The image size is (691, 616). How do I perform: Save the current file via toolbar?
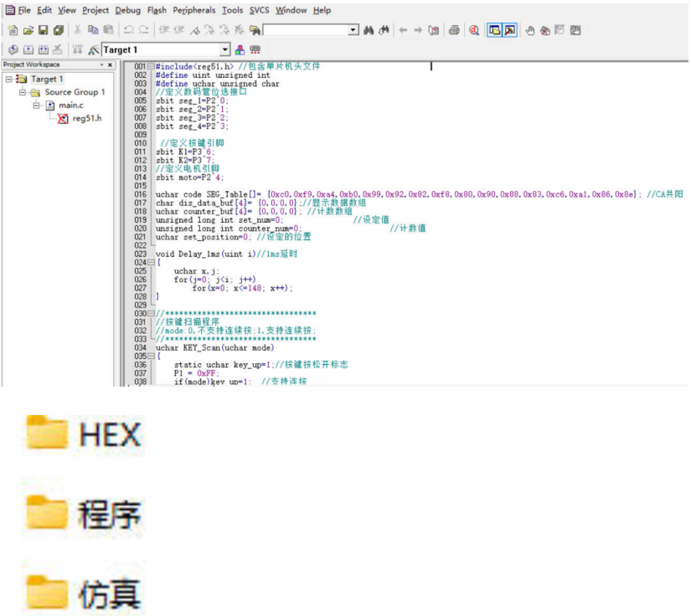click(43, 30)
